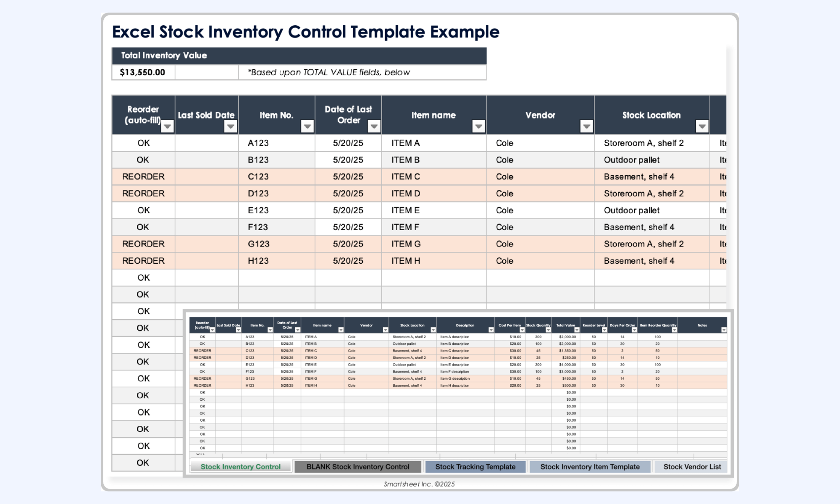
Task: Select 'Storeroom A, shelf 2' for ITEM D
Action: (652, 193)
